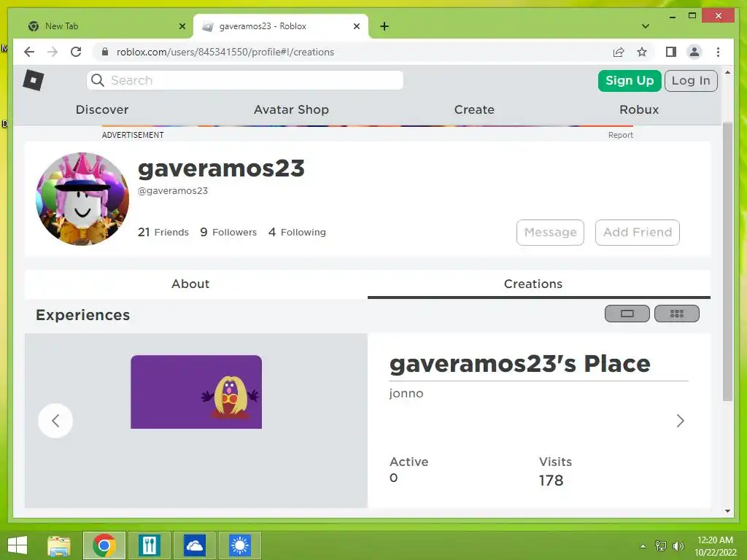The image size is (747, 560).
Task: Switch to slideshow view of experiences
Action: pos(627,314)
